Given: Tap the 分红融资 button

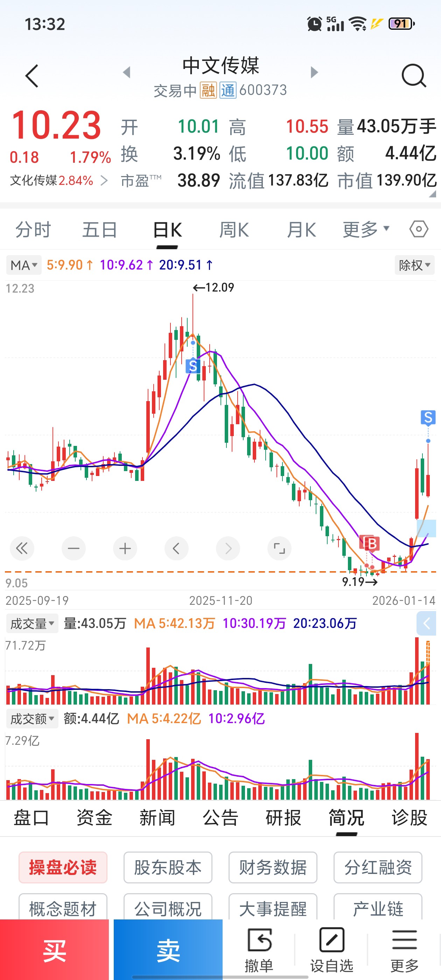Looking at the screenshot, I should tap(378, 867).
